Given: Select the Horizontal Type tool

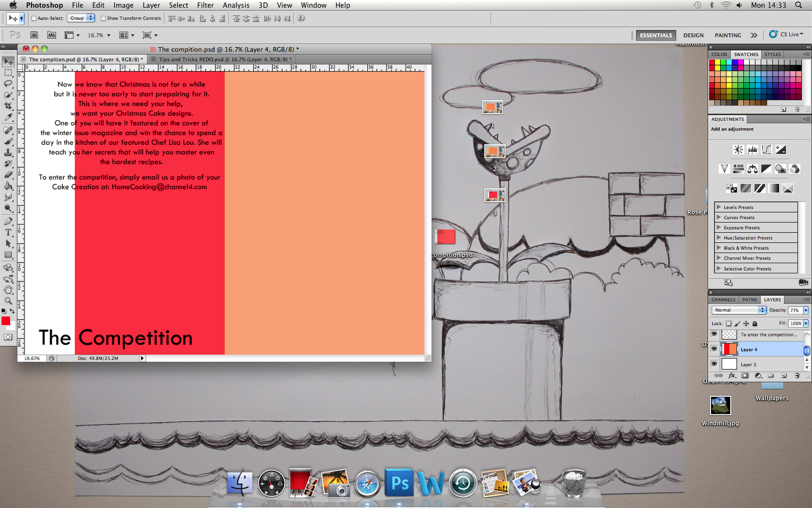Looking at the screenshot, I should (8, 232).
